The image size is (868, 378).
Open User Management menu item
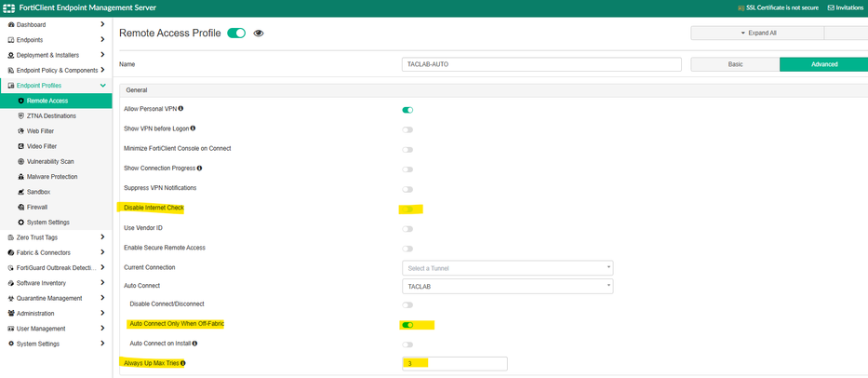pos(56,329)
